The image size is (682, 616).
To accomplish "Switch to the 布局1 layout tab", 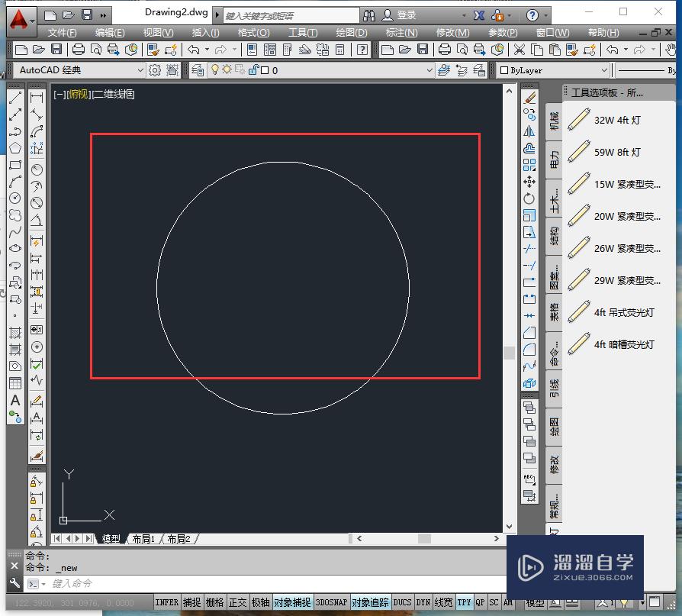I will pos(143,539).
